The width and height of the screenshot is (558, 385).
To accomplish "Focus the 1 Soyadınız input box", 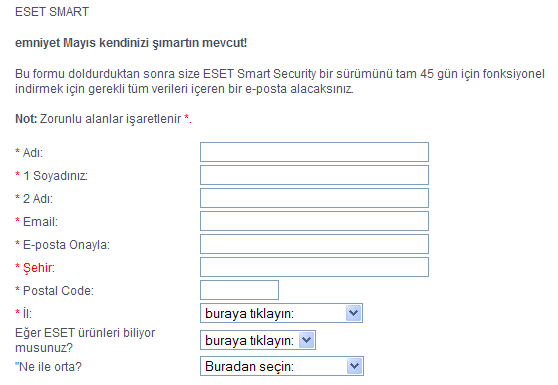I will pos(314,175).
